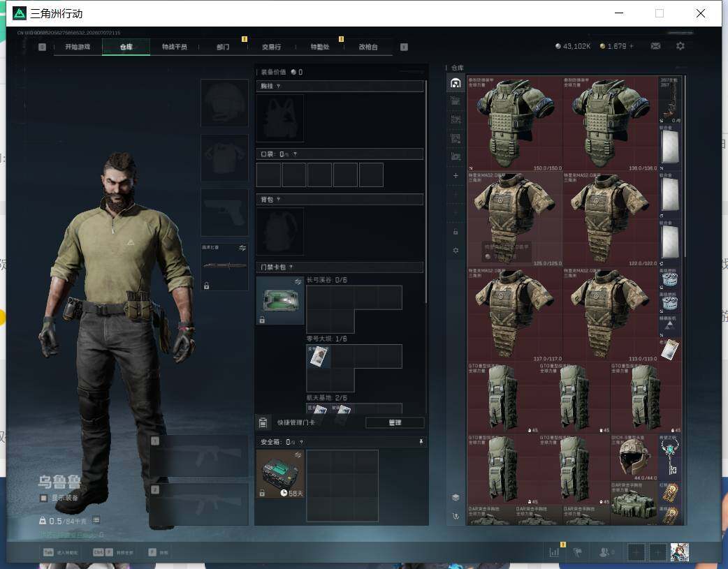Click the quick keycard management icon
728x569 pixels.
tap(263, 422)
